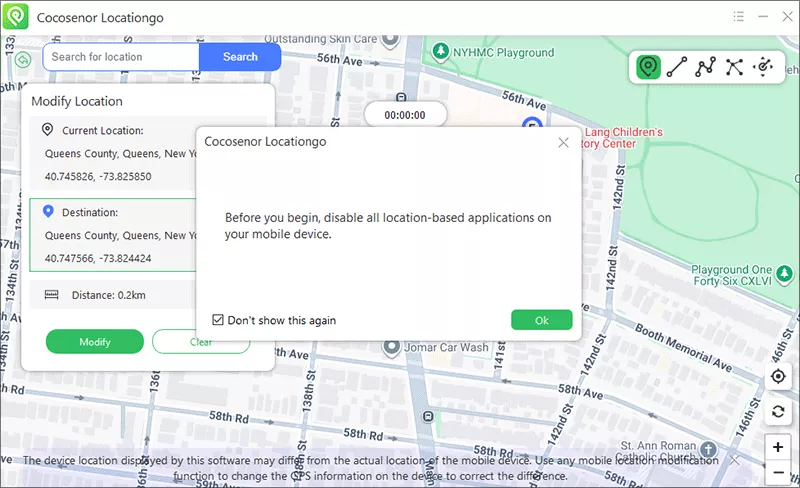Viewport: 800px width, 488px height.
Task: Click the bus stop icon near 58th Rd
Action: [x=428, y=417]
